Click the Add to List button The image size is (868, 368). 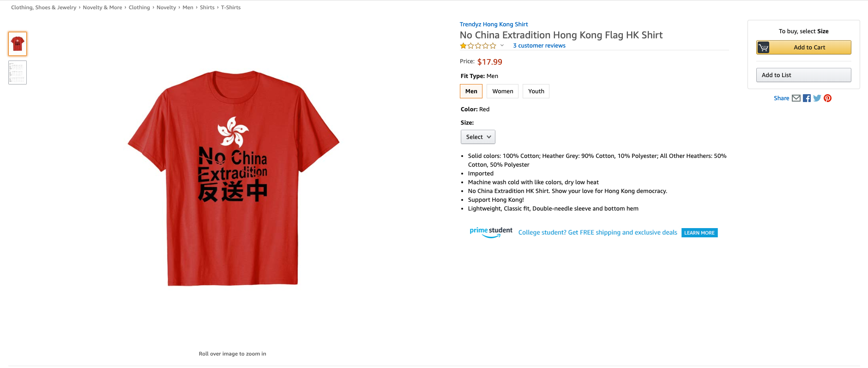coord(804,75)
